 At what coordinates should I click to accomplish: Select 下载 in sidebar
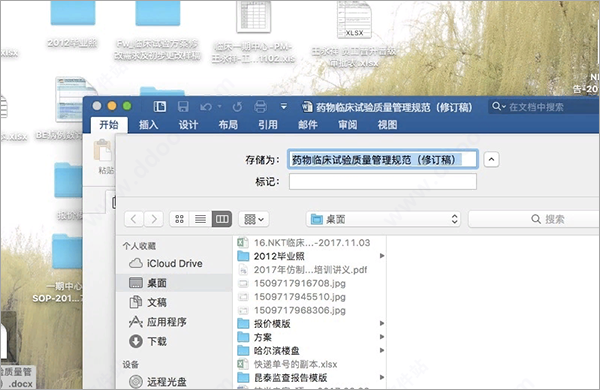pos(174,341)
